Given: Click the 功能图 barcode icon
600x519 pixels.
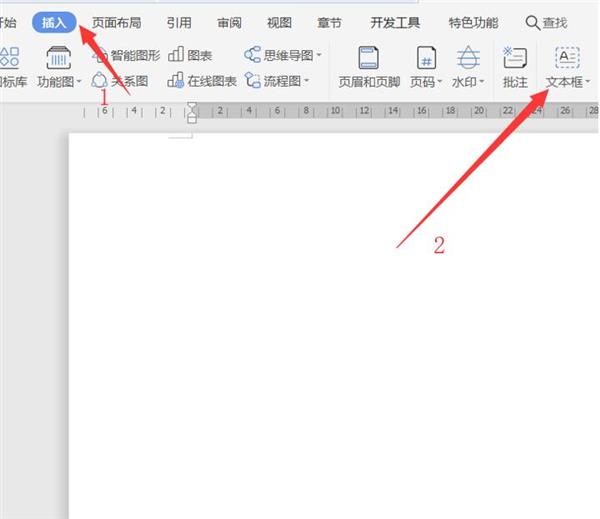Looking at the screenshot, I should click(x=59, y=58).
